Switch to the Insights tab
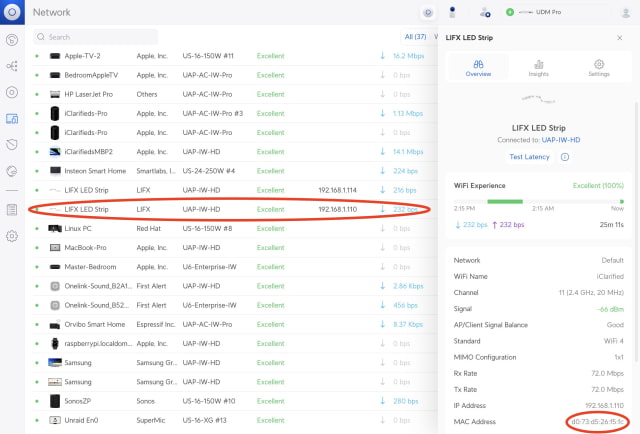Screen dimensions: 640x434 tap(538, 67)
